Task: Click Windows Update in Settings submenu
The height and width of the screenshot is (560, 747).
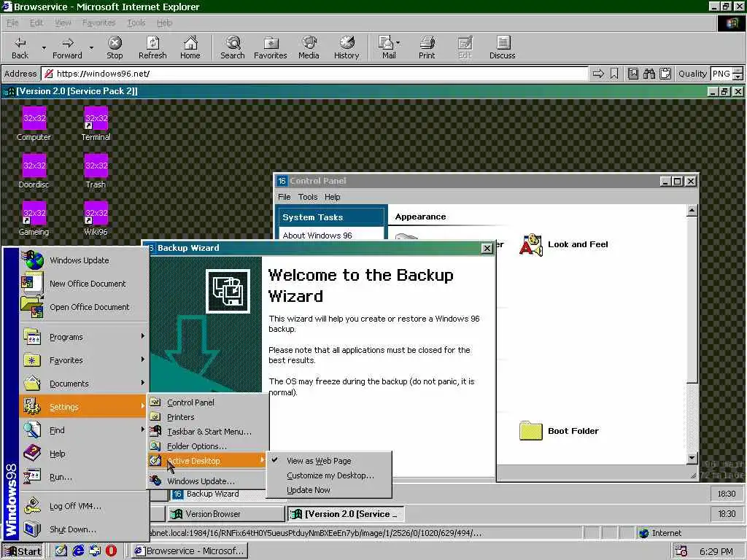Action: point(206,481)
